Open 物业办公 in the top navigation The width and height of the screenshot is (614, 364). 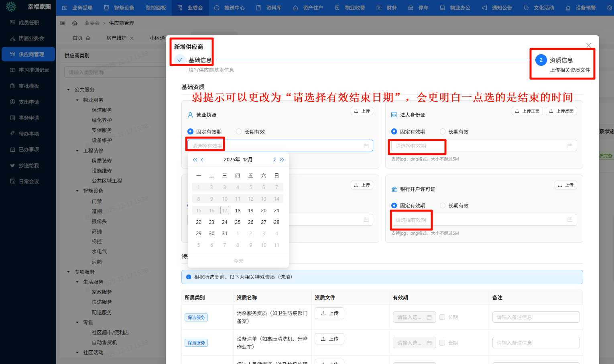455,8
